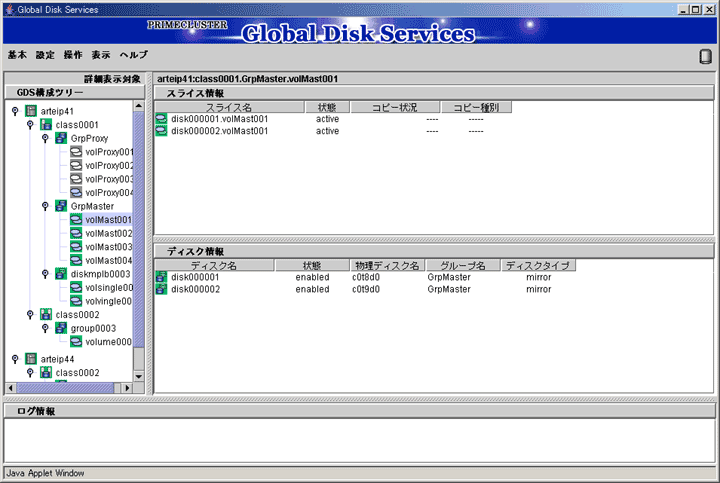
Task: Collapse the GrpProxy tree node
Action: click(45, 138)
